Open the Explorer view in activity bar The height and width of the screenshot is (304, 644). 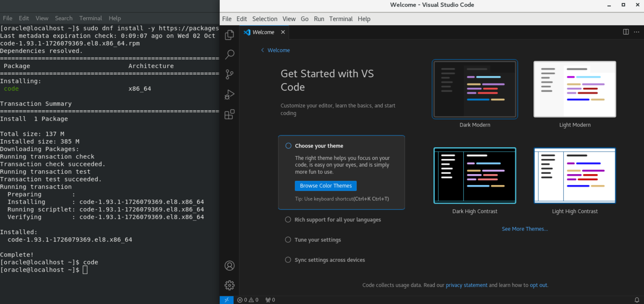coord(229,35)
